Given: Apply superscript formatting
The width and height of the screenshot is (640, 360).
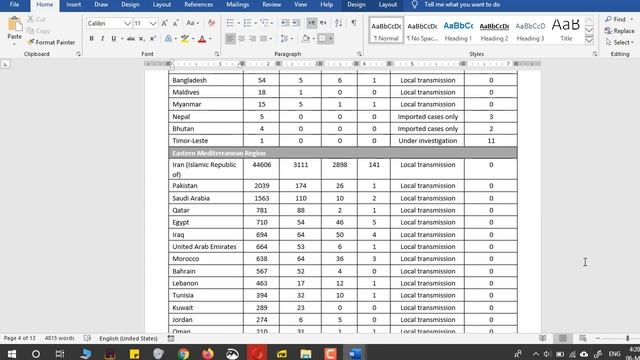Looking at the screenshot, I should [152, 39].
